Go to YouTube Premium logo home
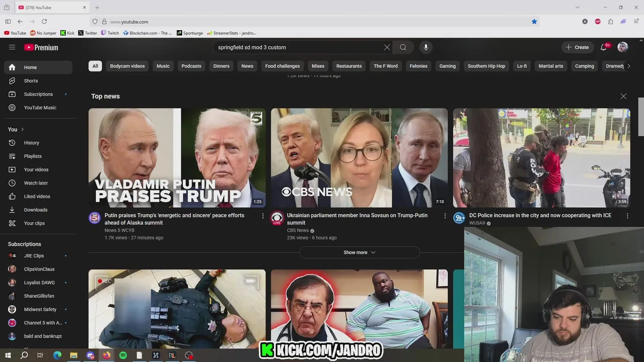 click(41, 47)
